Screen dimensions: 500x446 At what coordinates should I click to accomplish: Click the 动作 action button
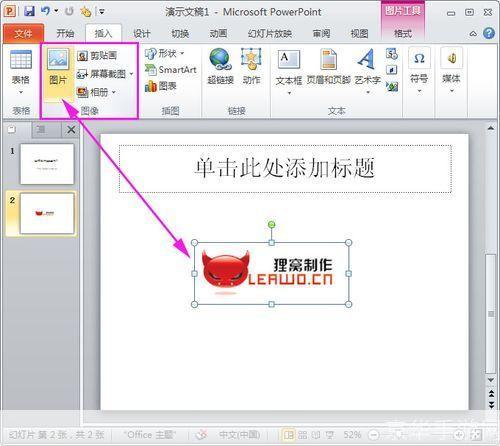(251, 67)
